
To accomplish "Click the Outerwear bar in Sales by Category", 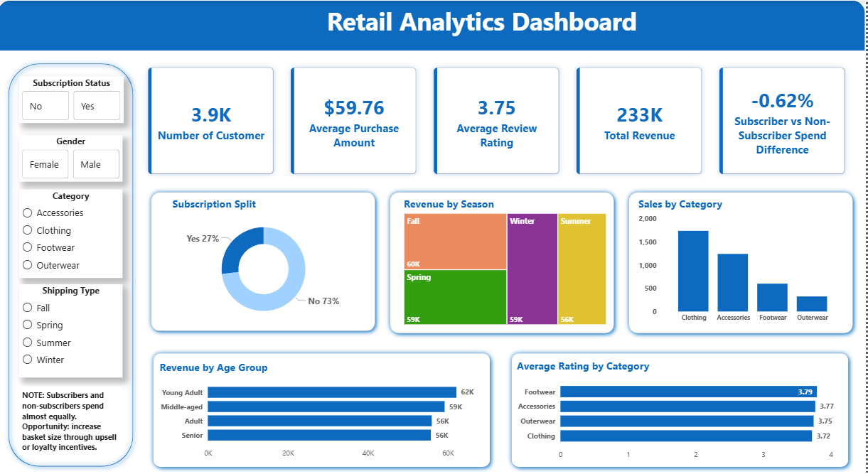I will [812, 303].
